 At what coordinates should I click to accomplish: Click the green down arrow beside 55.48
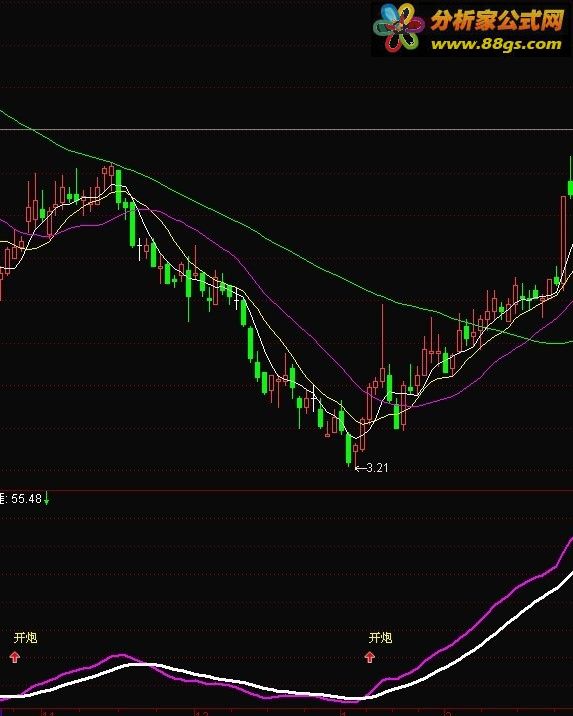click(46, 499)
